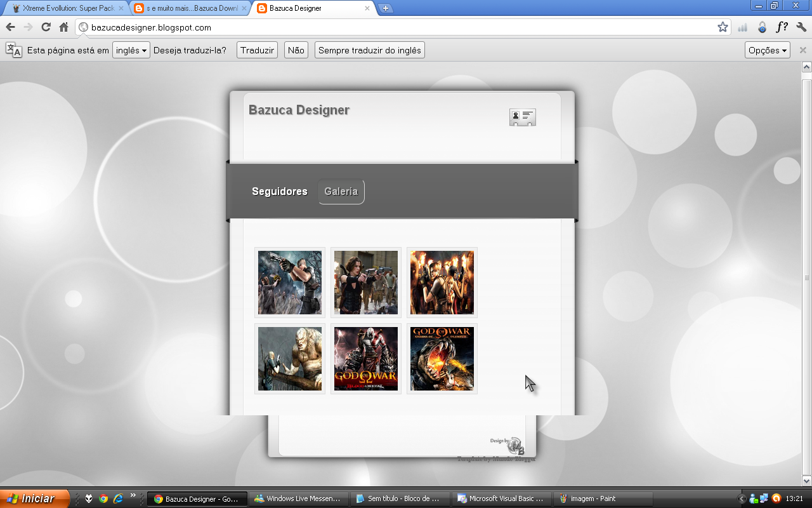This screenshot has height=508, width=812.
Task: Click the Traduzir button
Action: point(257,50)
